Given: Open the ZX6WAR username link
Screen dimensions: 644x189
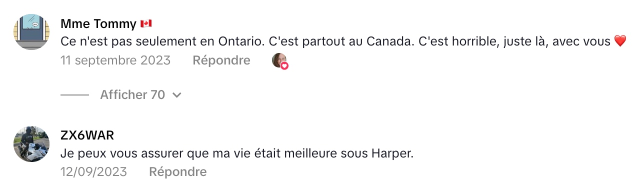Looking at the screenshot, I should (87, 135).
